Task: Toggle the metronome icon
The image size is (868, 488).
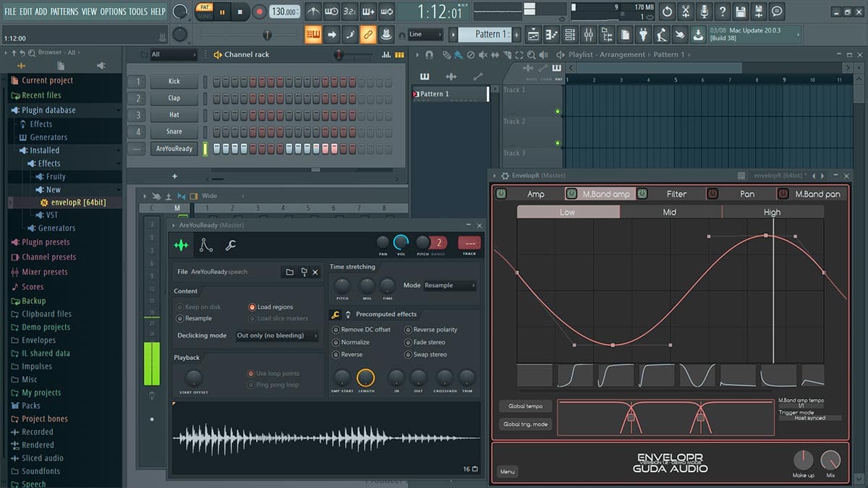Action: pyautogui.click(x=313, y=12)
